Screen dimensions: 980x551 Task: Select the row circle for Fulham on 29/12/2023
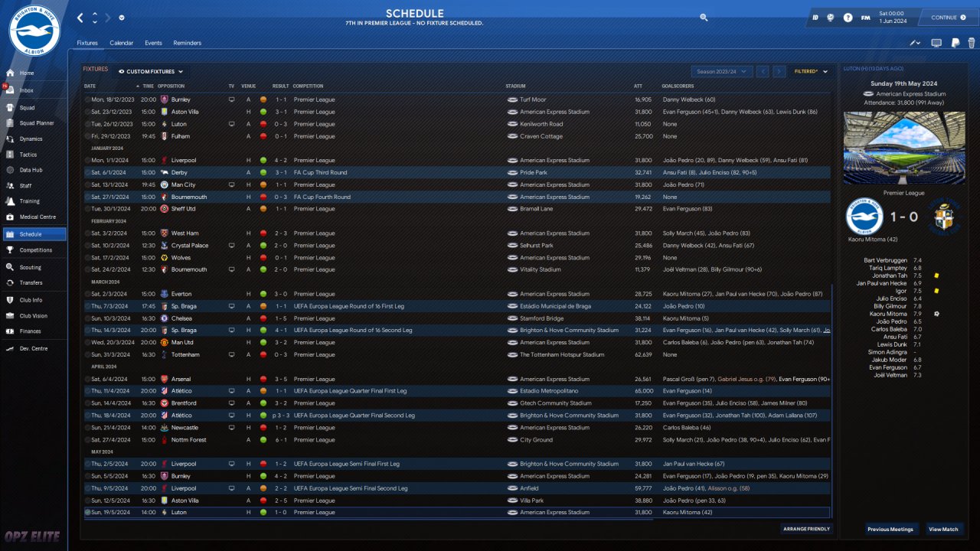[87, 136]
